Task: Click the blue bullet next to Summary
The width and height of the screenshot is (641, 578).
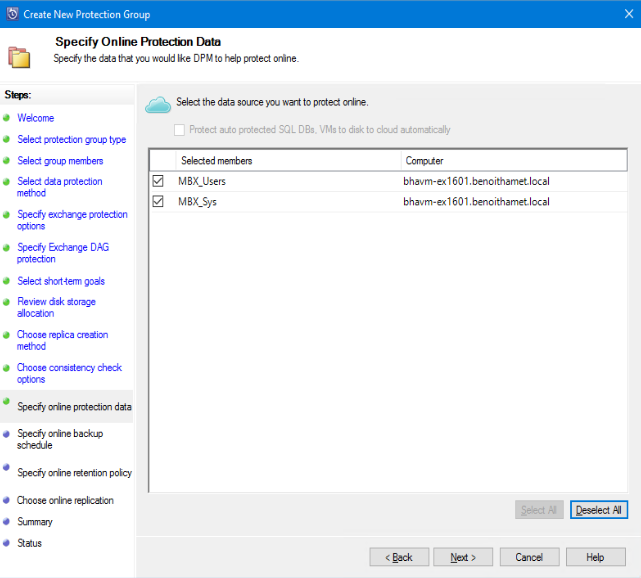Action: tap(6, 522)
